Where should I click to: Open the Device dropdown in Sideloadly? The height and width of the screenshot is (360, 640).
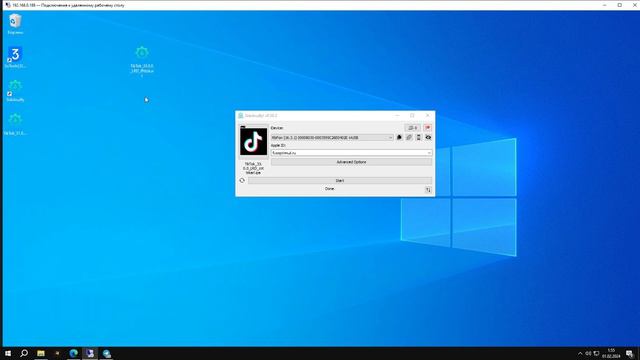[x=332, y=138]
